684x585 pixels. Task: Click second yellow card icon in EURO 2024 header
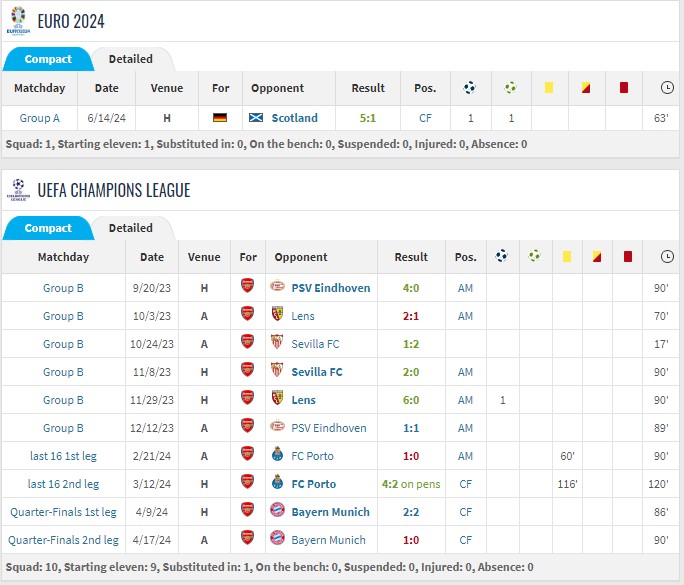click(586, 88)
